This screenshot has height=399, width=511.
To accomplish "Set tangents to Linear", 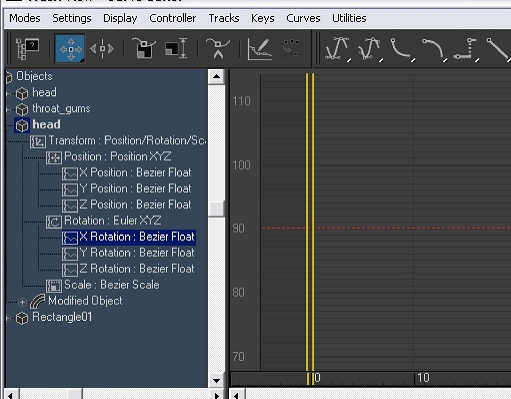I will 498,49.
